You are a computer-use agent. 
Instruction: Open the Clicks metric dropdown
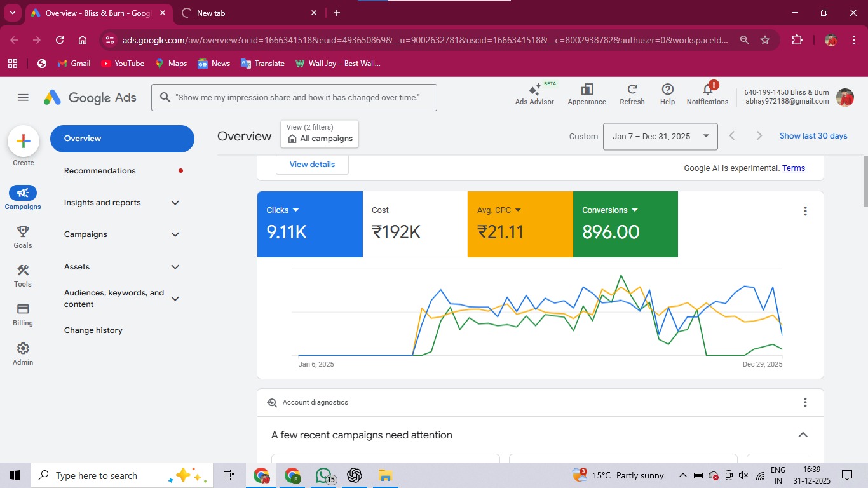[x=282, y=210]
